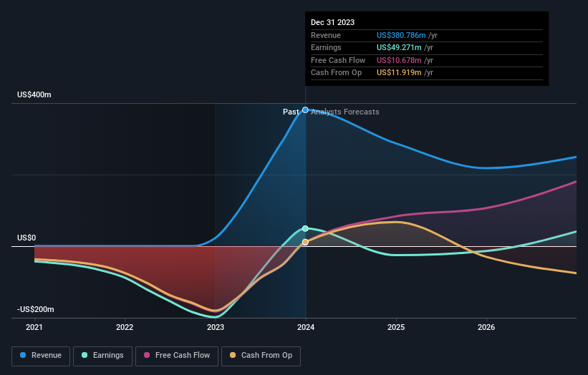Click the 2026 x-axis label
The height and width of the screenshot is (375, 588).
coord(486,328)
